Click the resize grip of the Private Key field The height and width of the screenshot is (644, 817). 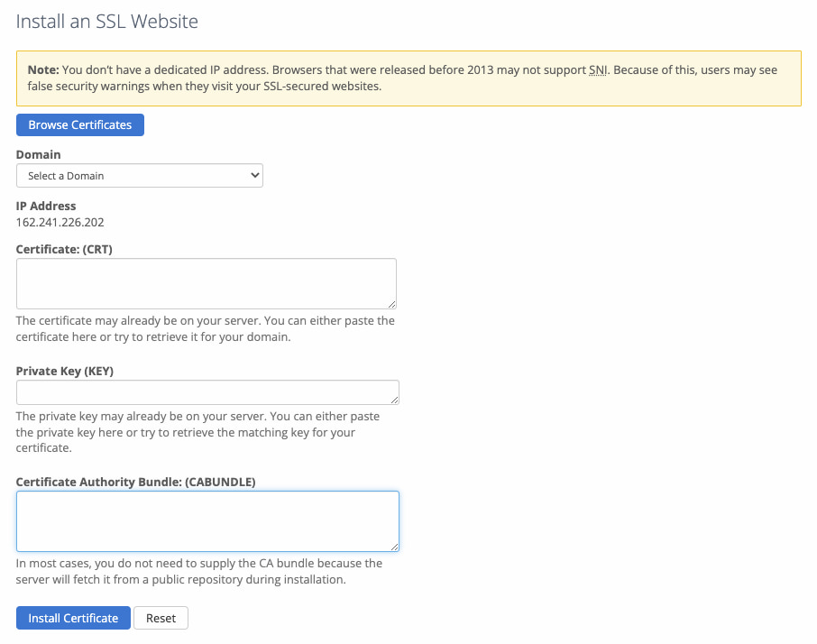[394, 400]
